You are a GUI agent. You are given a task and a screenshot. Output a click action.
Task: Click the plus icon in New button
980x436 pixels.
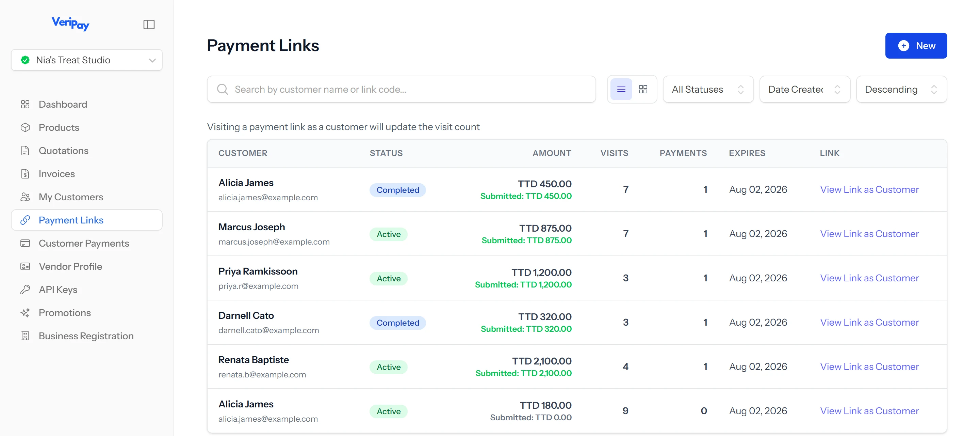click(903, 46)
